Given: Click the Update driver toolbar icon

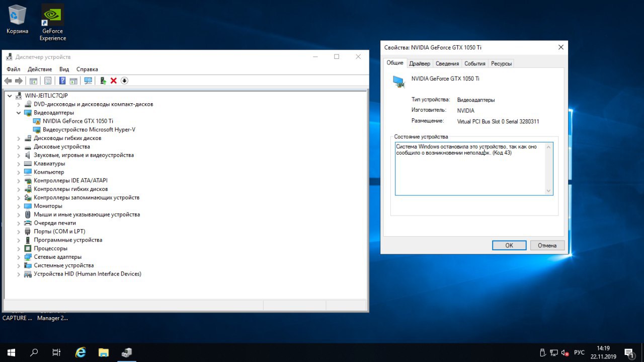Looking at the screenshot, I should tap(103, 81).
